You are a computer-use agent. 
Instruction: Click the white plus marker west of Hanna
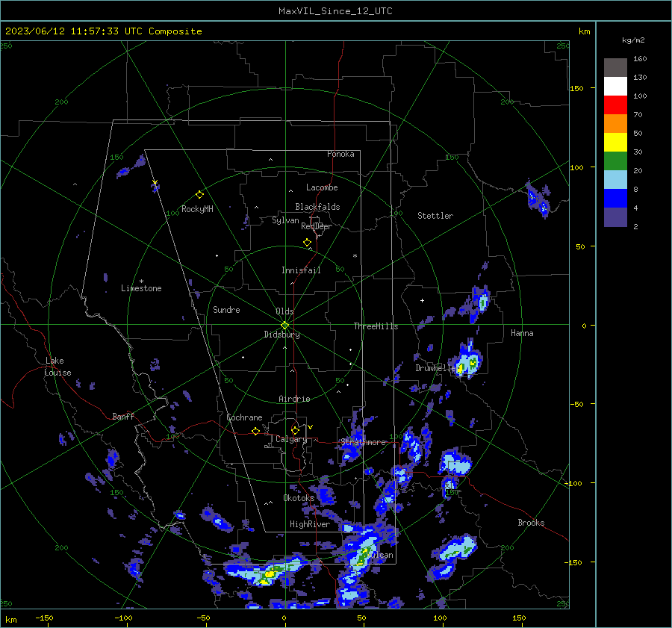[422, 300]
